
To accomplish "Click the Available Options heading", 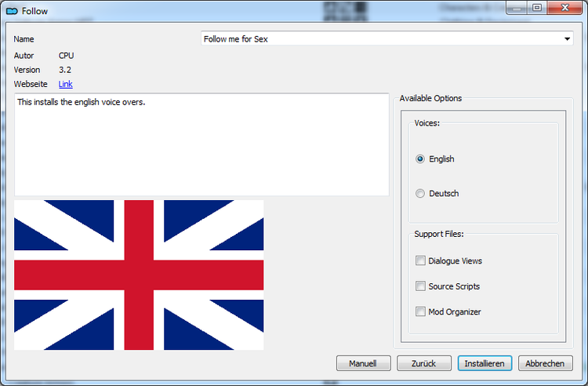I will pos(430,98).
